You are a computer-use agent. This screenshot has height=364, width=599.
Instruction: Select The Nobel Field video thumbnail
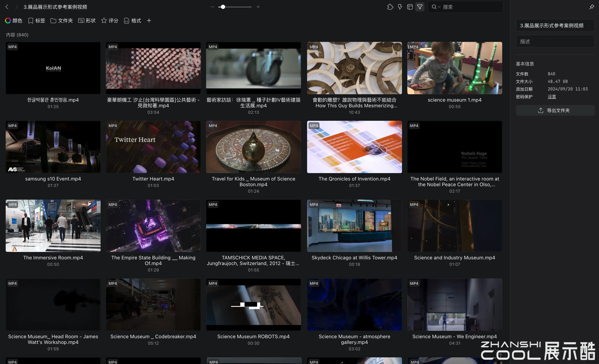click(x=455, y=147)
